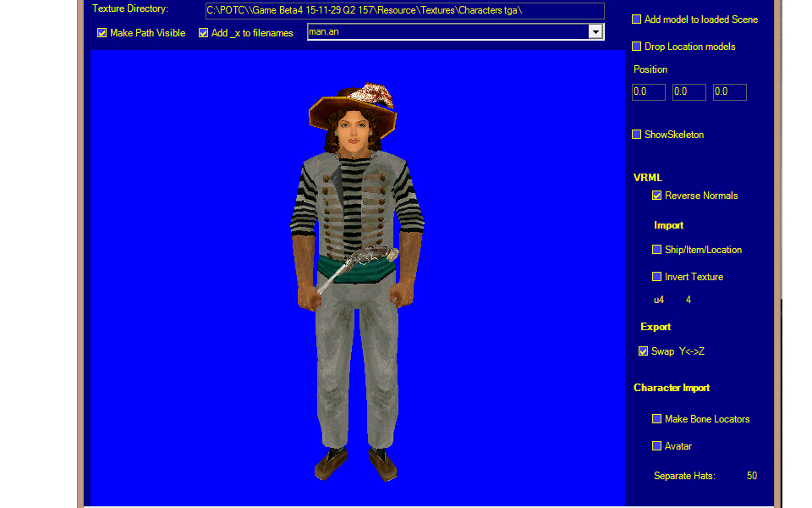Click the Position label
This screenshot has width=812, height=508.
(x=650, y=69)
